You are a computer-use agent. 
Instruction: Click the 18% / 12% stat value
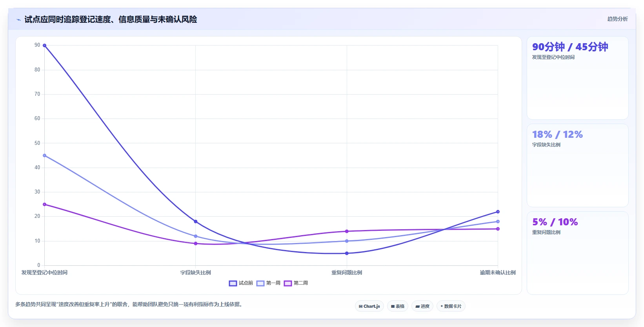point(557,134)
